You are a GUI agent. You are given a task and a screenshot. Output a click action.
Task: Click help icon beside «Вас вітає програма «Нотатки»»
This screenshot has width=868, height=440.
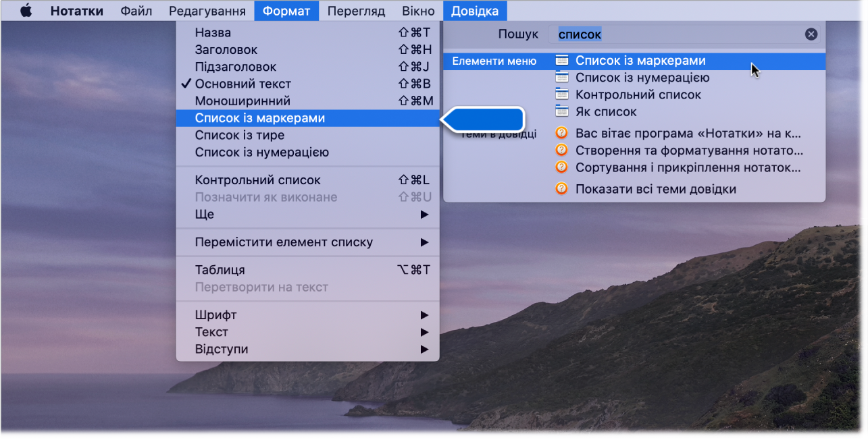click(561, 133)
